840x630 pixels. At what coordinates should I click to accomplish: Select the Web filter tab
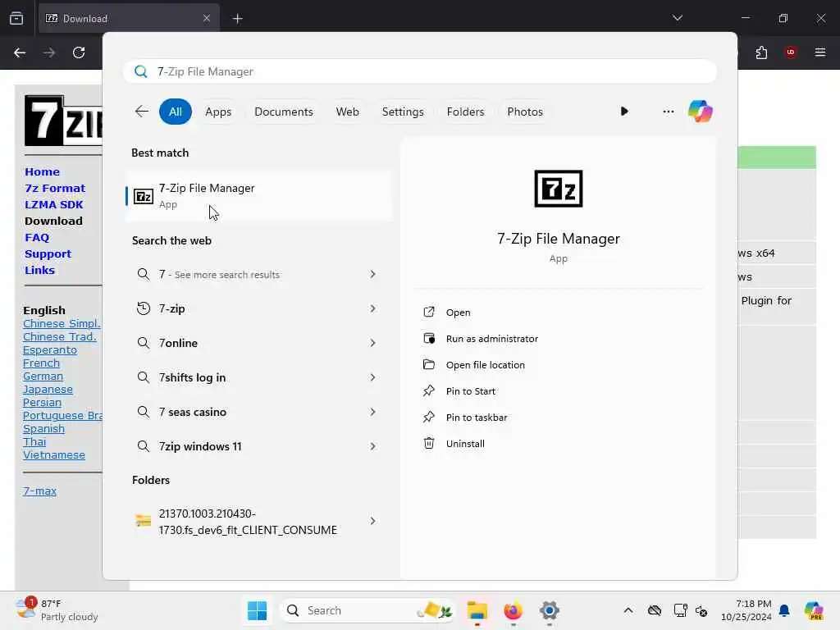tap(347, 112)
